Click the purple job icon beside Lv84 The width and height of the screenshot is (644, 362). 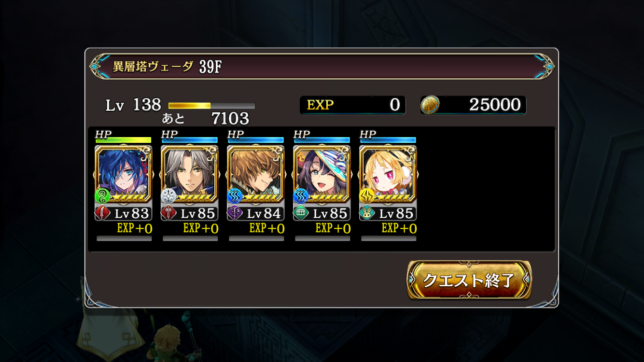(235, 213)
